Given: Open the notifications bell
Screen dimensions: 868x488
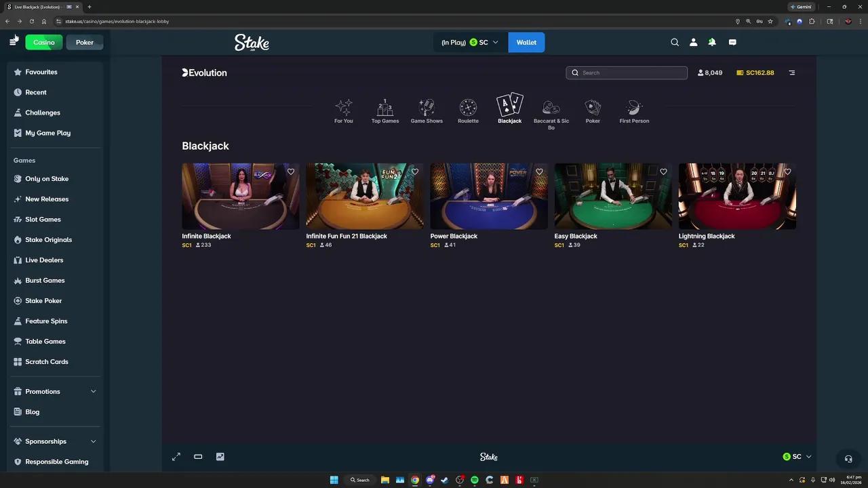Looking at the screenshot, I should (712, 42).
